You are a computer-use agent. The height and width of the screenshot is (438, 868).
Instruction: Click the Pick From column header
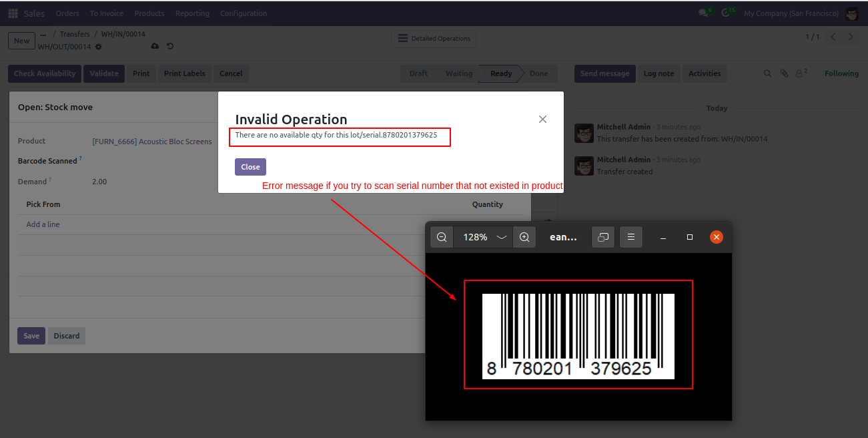[x=43, y=204]
